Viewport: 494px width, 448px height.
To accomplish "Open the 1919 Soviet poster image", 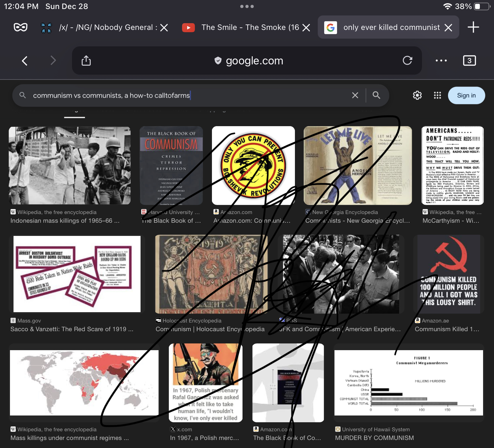I will [211, 274].
